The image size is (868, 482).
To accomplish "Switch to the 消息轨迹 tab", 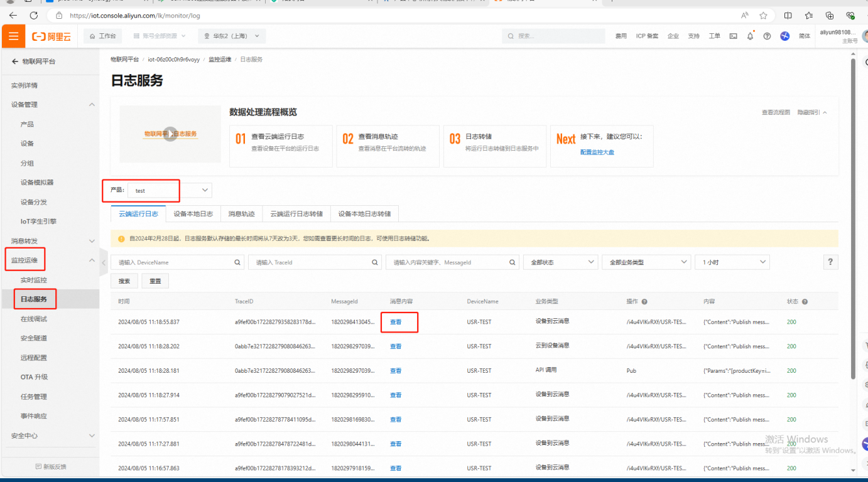I will coord(241,214).
